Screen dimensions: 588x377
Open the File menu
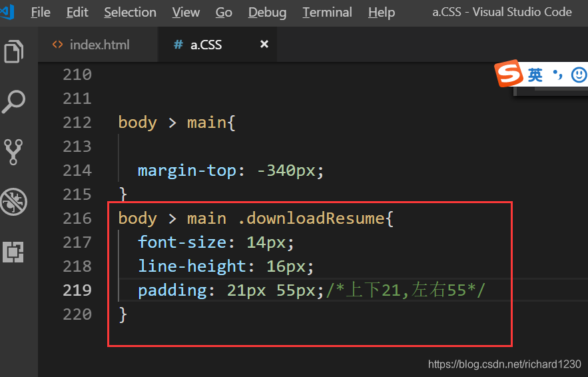[41, 13]
